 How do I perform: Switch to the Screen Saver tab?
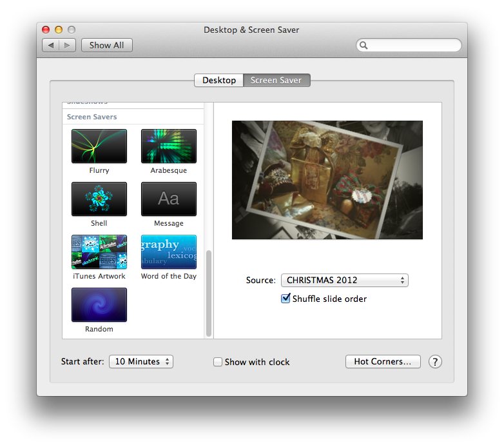point(276,80)
